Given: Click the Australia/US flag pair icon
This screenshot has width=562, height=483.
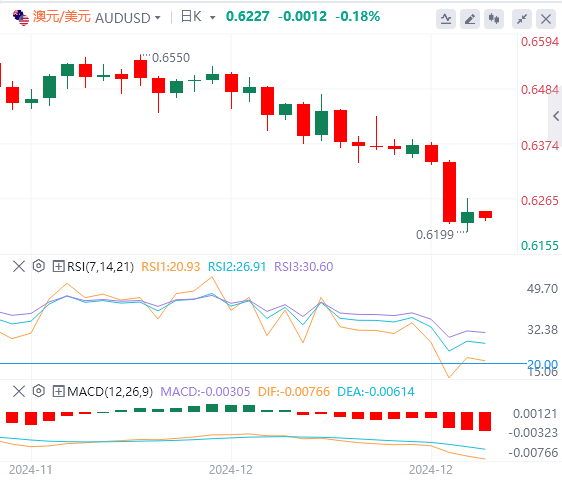Looking at the screenshot, I should point(21,18).
